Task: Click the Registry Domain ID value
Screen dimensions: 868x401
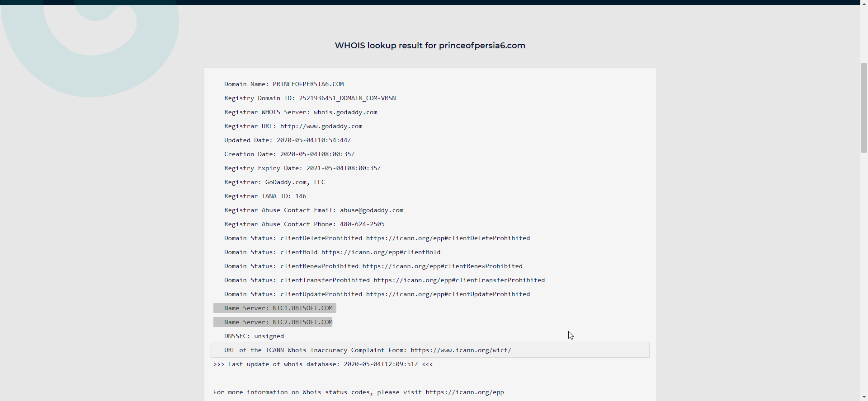Action: tap(347, 98)
